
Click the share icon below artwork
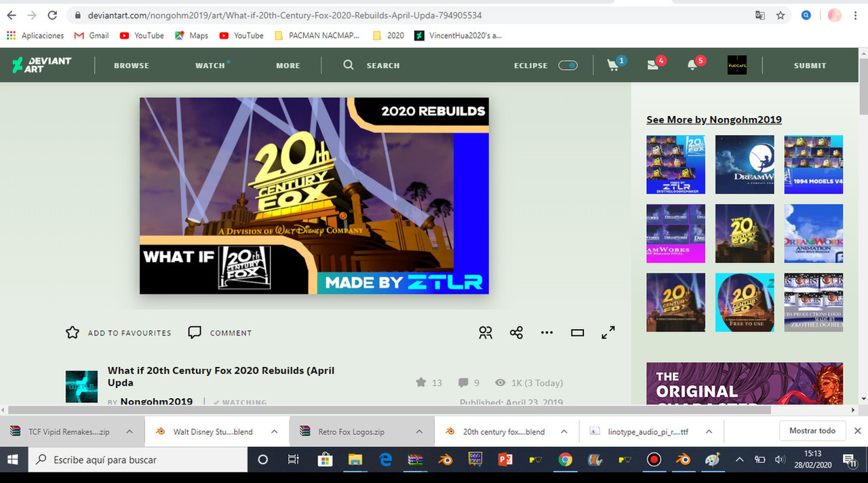pyautogui.click(x=516, y=332)
